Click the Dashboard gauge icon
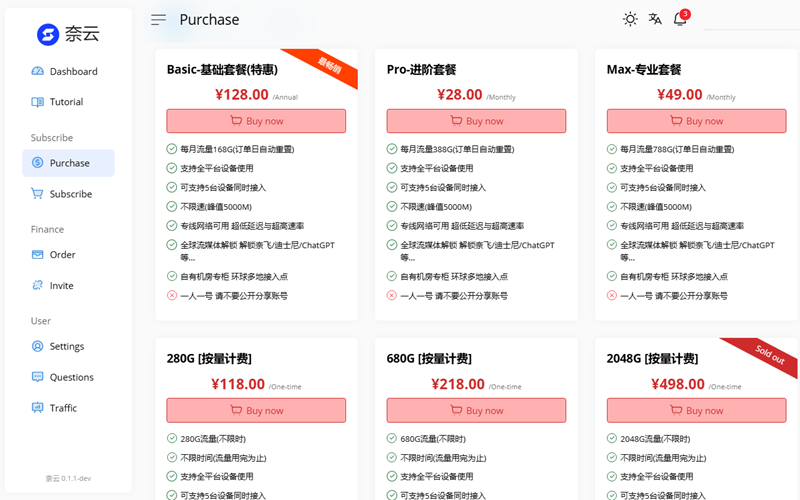Screen dimensions: 800x500 point(38,71)
